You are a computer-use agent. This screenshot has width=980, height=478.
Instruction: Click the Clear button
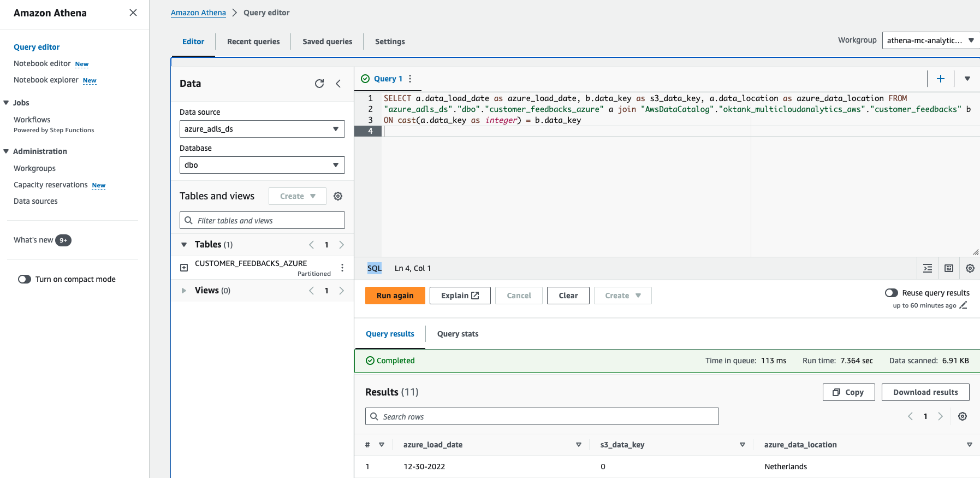click(568, 296)
